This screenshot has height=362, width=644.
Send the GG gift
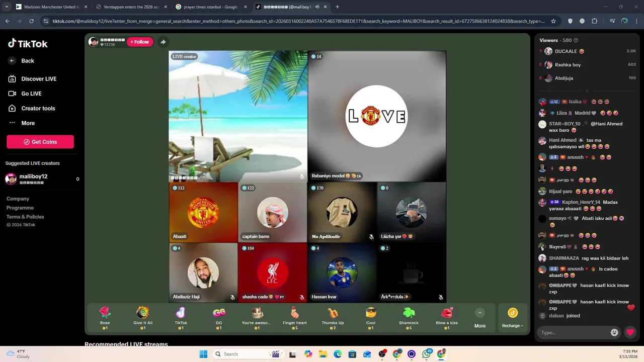219,318
